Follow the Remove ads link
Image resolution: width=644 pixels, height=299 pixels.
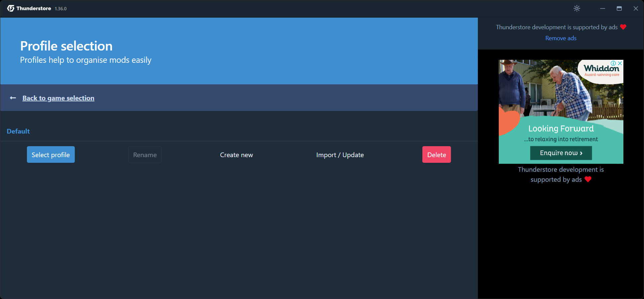561,38
